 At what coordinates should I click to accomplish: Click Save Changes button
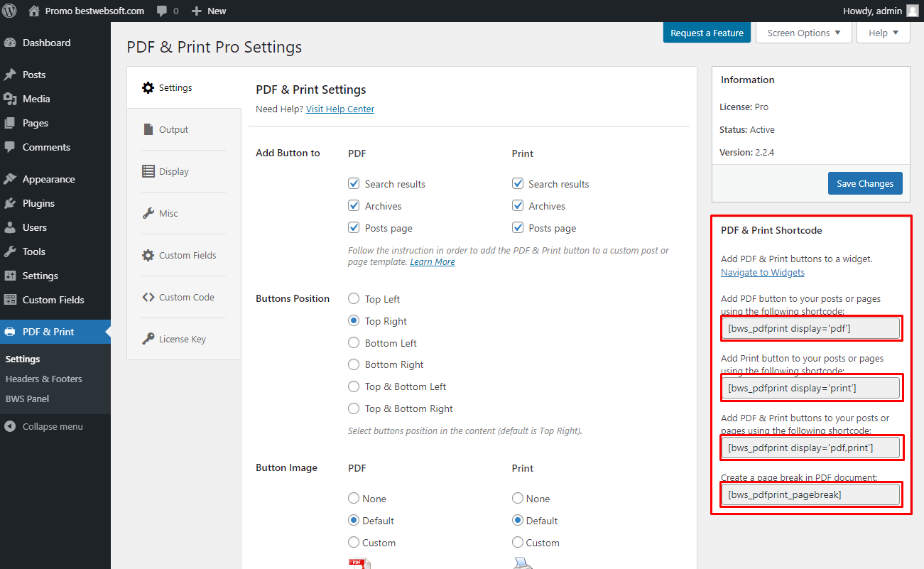[x=865, y=183]
